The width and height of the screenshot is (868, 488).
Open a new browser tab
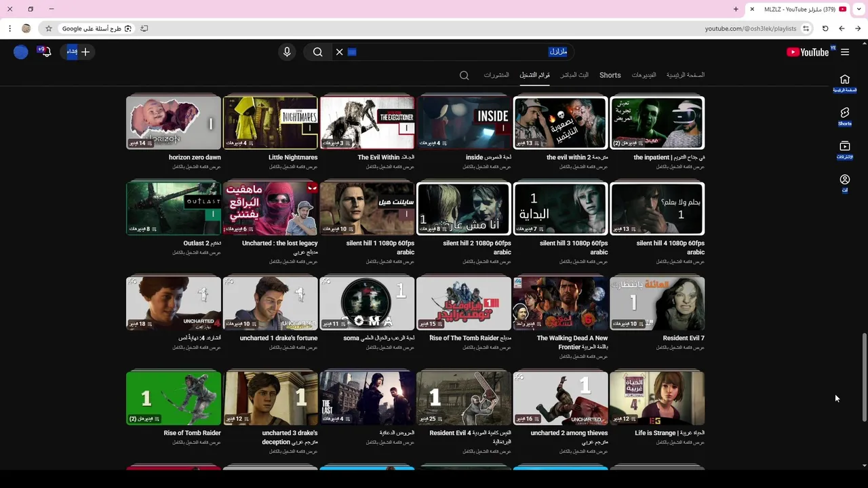pos(736,9)
